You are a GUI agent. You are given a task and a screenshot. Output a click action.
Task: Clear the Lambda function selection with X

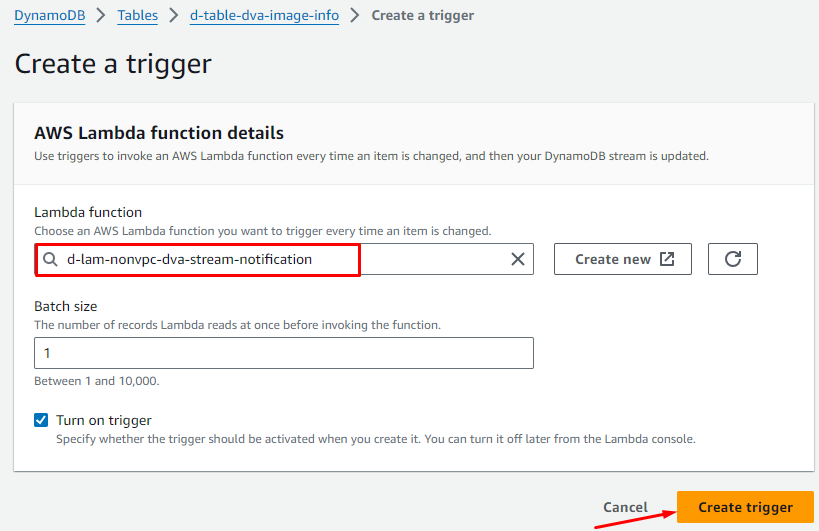pos(518,259)
